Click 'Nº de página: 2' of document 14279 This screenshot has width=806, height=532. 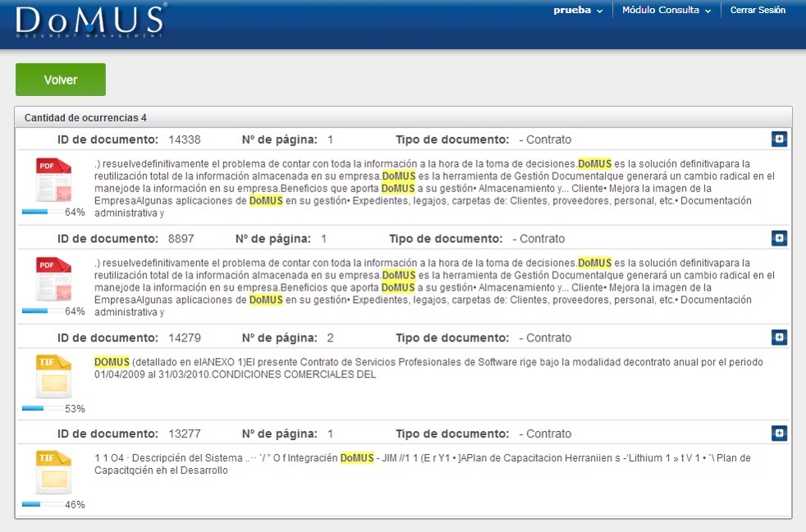(x=288, y=337)
